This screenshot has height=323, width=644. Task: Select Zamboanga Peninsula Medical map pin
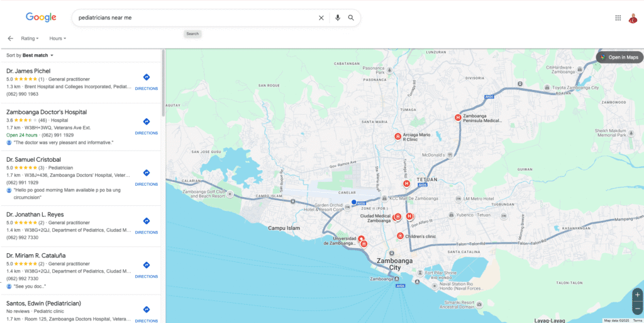click(458, 118)
